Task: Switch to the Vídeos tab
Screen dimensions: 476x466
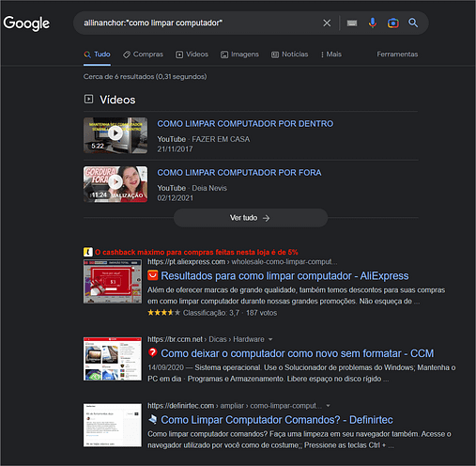Action: [x=192, y=54]
